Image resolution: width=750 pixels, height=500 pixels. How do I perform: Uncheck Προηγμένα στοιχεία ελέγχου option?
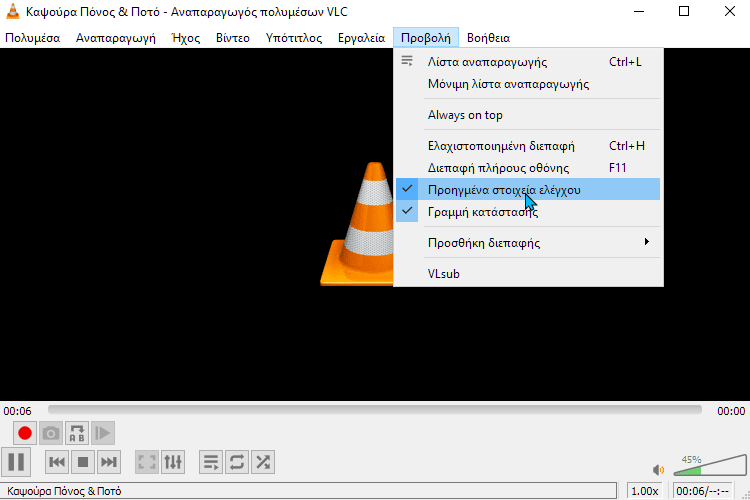point(528,189)
